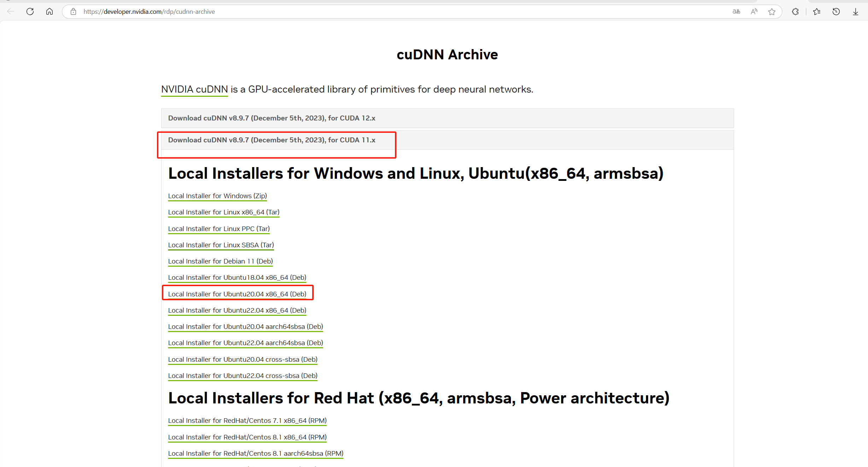The image size is (868, 467).
Task: Download the Local Installer for Windows (Zip)
Action: click(x=217, y=196)
